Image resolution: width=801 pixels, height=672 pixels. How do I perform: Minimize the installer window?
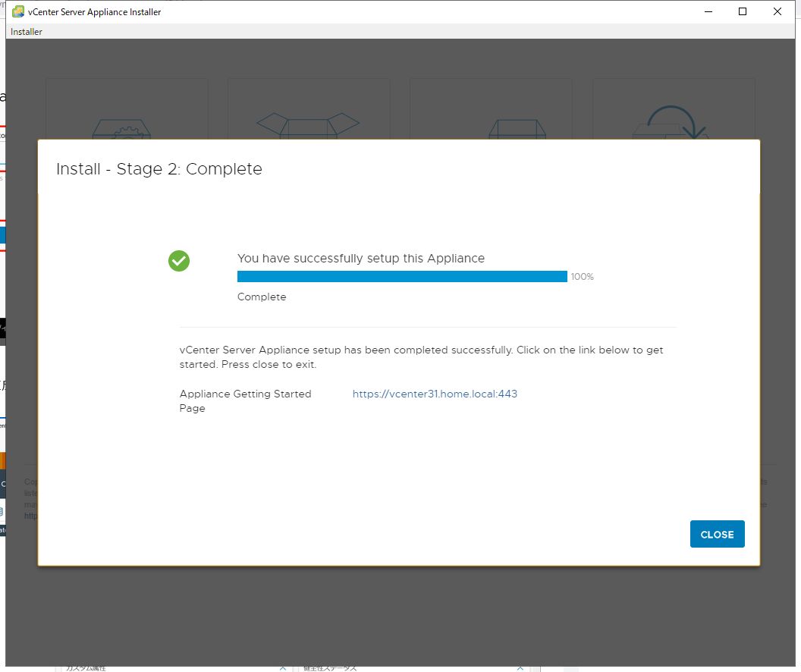tap(708, 11)
